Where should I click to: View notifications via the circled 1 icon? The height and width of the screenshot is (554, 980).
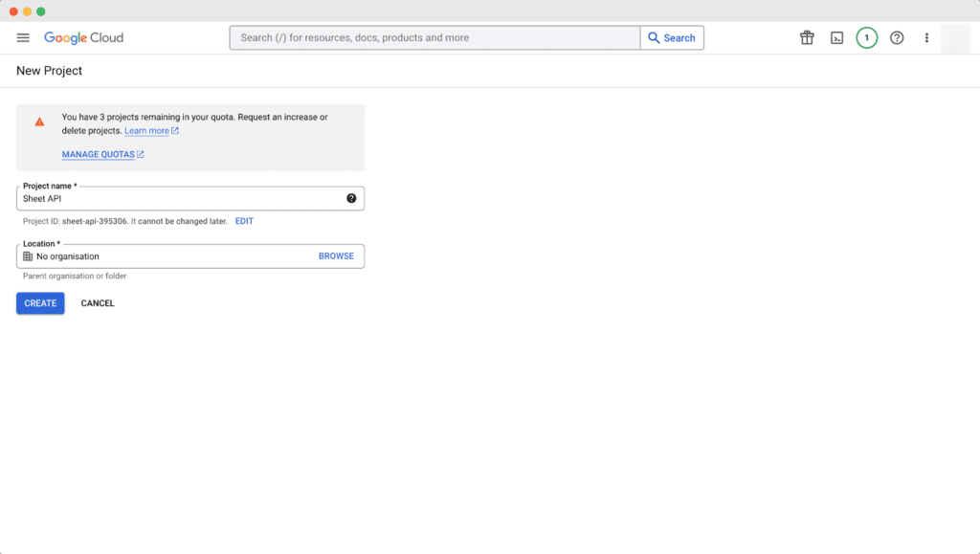click(866, 37)
